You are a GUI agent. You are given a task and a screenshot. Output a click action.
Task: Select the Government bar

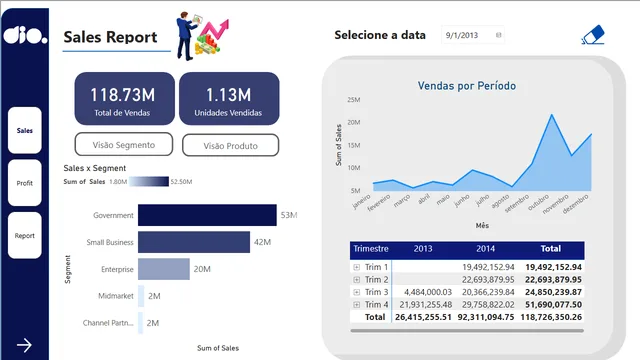pyautogui.click(x=207, y=215)
